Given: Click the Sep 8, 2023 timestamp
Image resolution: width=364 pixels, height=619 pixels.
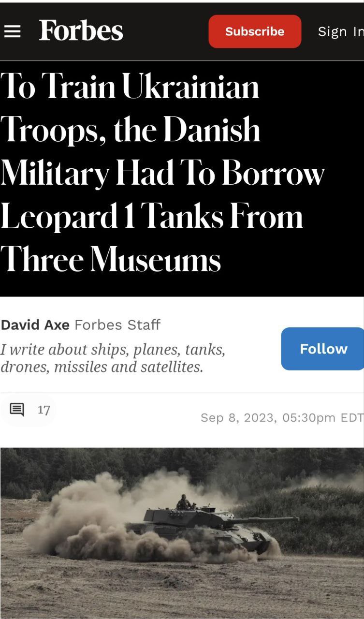Looking at the screenshot, I should (x=282, y=417).
